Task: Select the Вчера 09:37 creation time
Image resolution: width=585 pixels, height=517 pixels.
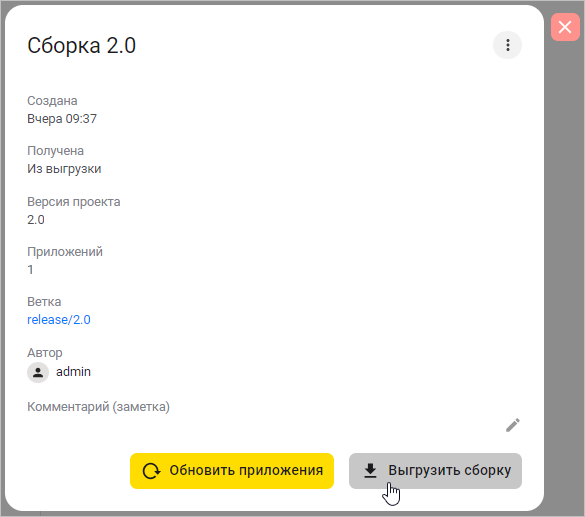Action: pyautogui.click(x=62, y=119)
